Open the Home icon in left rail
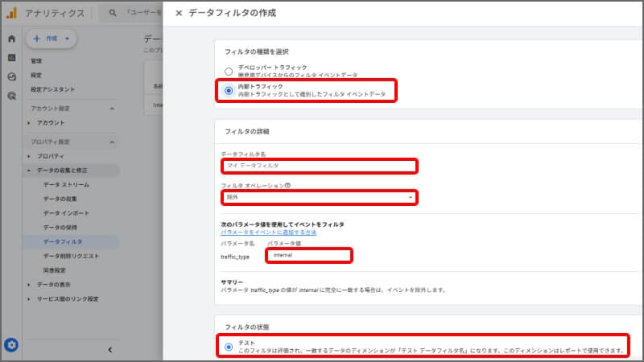 click(11, 39)
